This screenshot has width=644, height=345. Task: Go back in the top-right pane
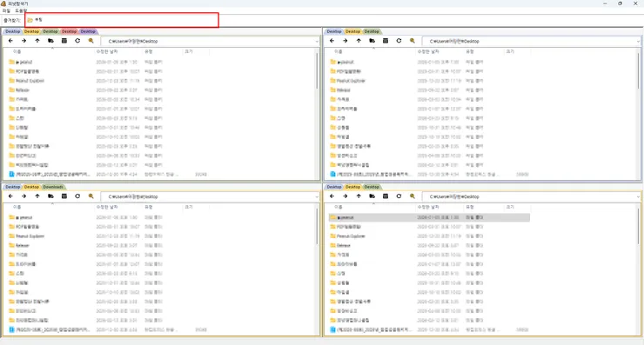pos(332,41)
